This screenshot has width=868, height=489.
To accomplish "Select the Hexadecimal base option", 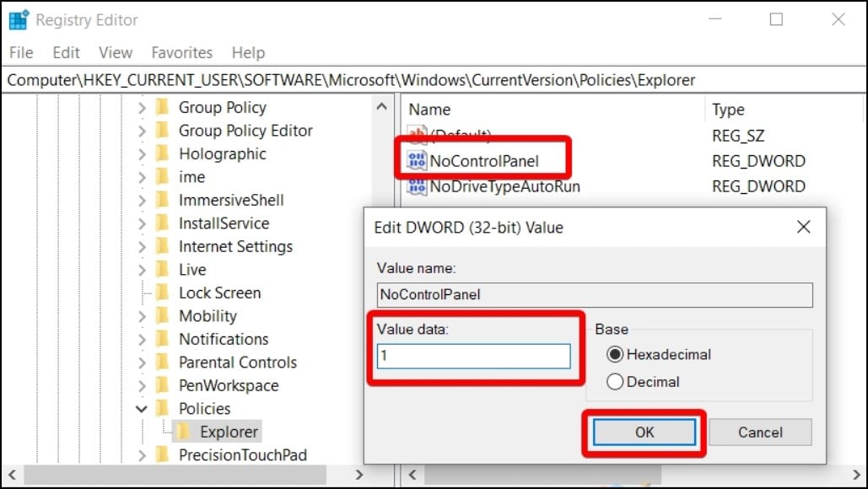I will [615, 355].
